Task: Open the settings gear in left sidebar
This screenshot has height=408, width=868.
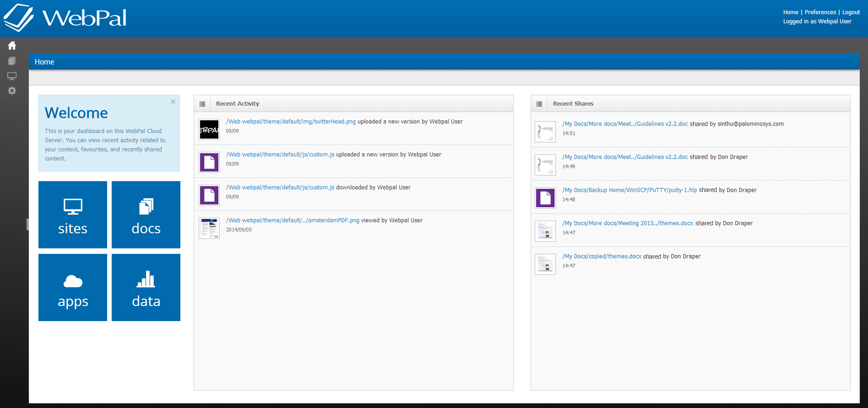Action: [12, 91]
